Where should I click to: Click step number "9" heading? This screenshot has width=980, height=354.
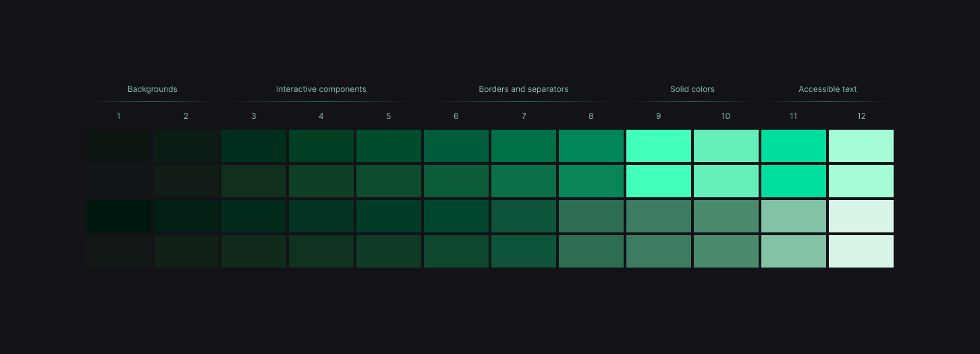tap(659, 116)
